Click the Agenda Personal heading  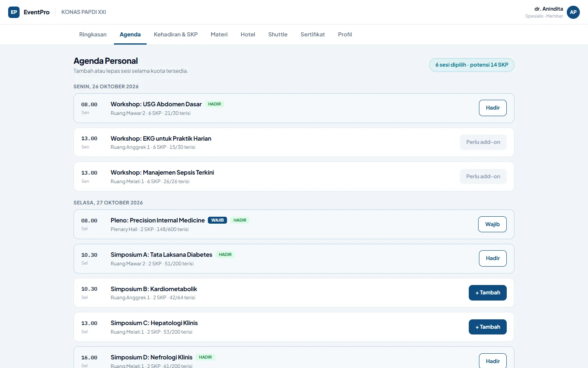tap(106, 61)
